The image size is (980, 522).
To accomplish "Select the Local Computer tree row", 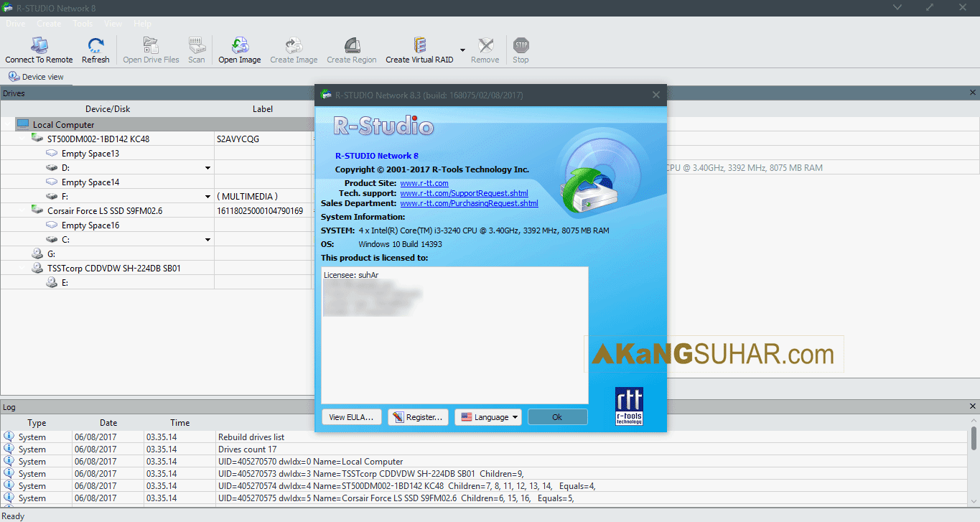I will tap(156, 124).
